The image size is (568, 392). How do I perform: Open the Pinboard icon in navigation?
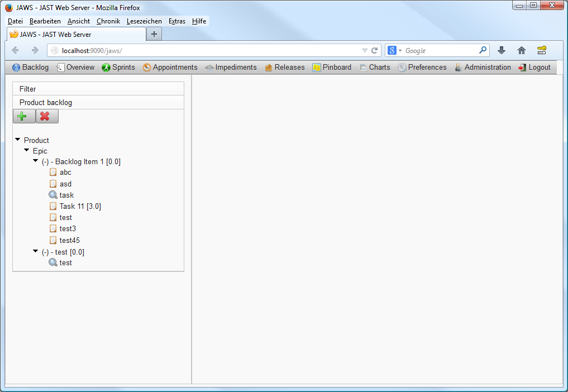(x=316, y=67)
